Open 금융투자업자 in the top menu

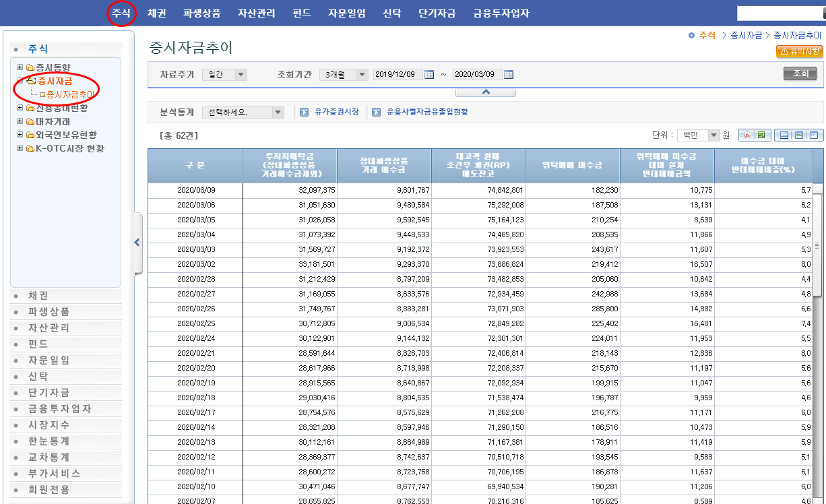point(501,13)
